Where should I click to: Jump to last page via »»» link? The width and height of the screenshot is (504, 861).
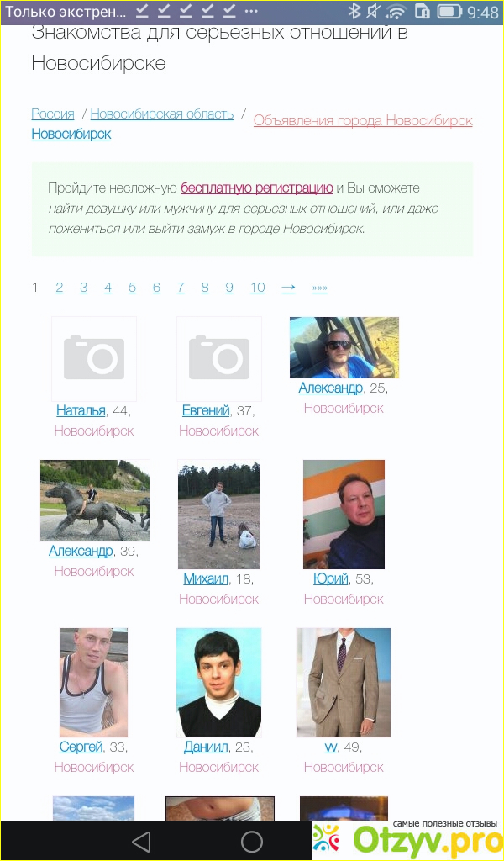(x=320, y=288)
